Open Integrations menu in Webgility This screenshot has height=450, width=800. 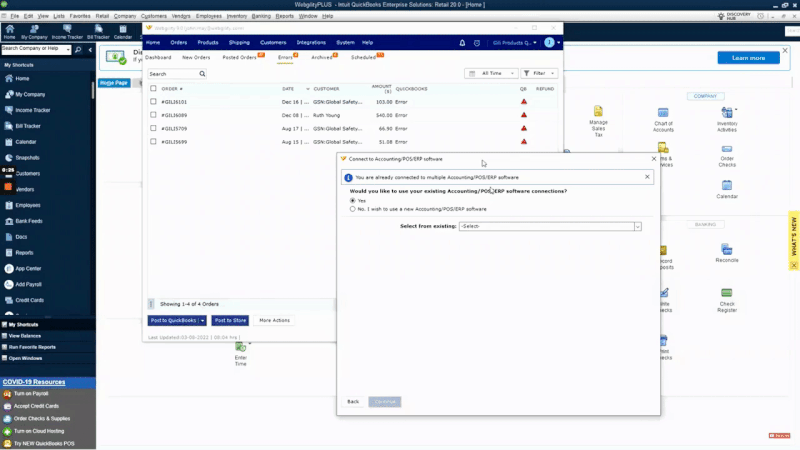311,43
